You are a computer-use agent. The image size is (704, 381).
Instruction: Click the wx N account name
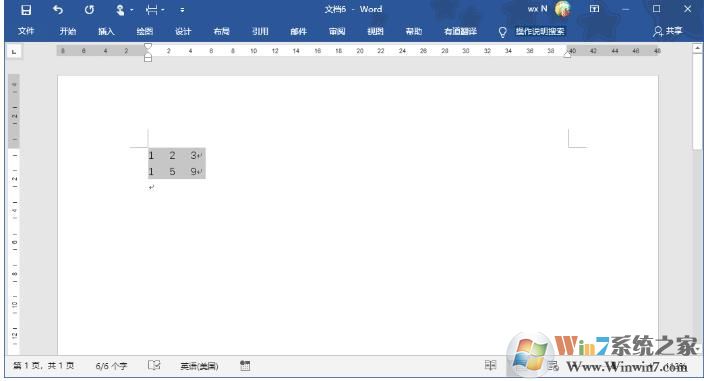(537, 9)
